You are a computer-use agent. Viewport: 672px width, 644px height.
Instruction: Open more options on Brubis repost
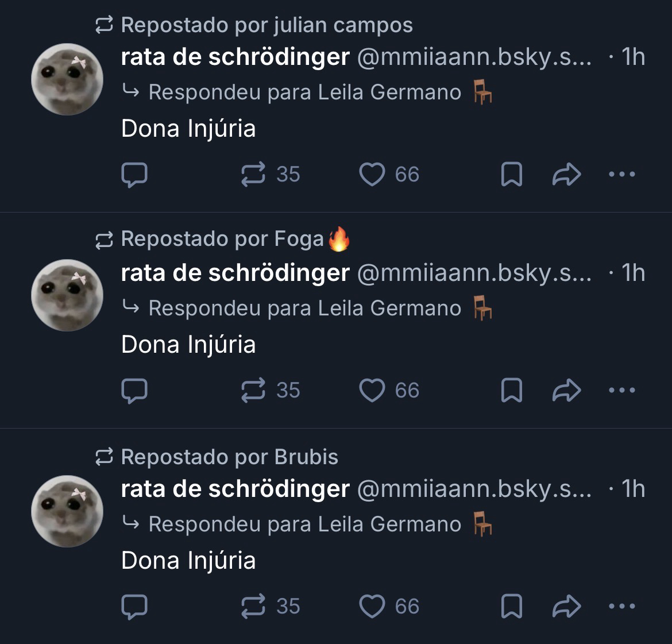tap(621, 606)
